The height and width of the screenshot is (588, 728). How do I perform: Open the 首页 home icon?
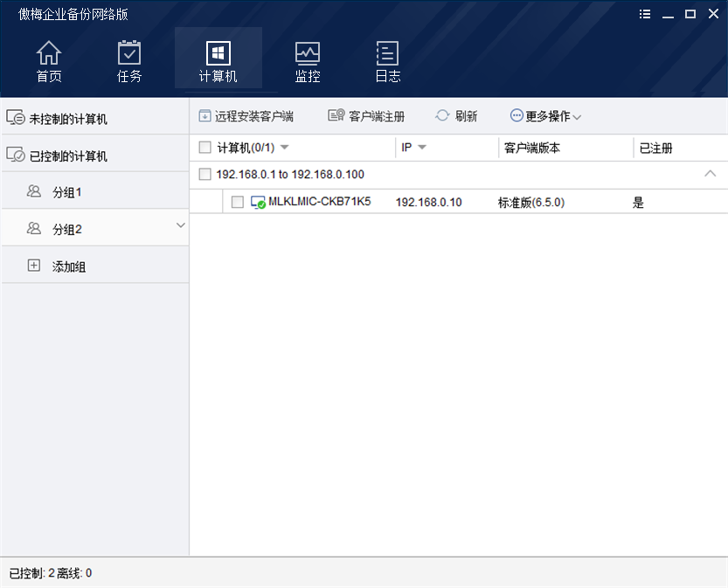pos(49,53)
